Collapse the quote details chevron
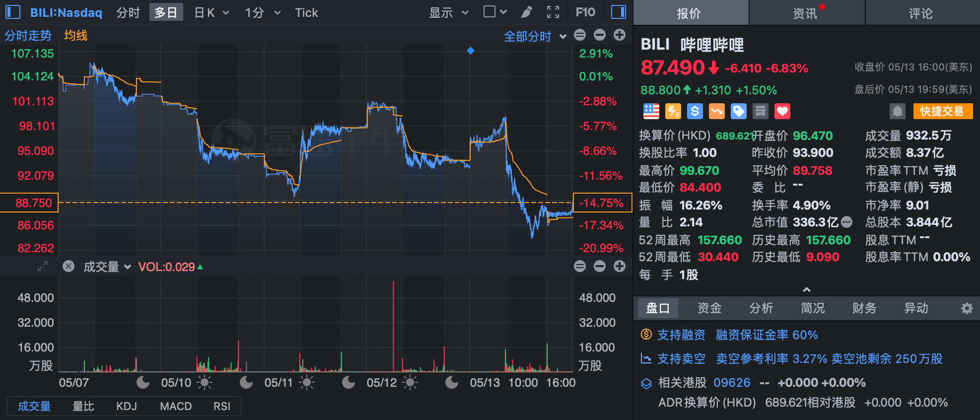Image resolution: width=980 pixels, height=420 pixels. click(x=807, y=289)
